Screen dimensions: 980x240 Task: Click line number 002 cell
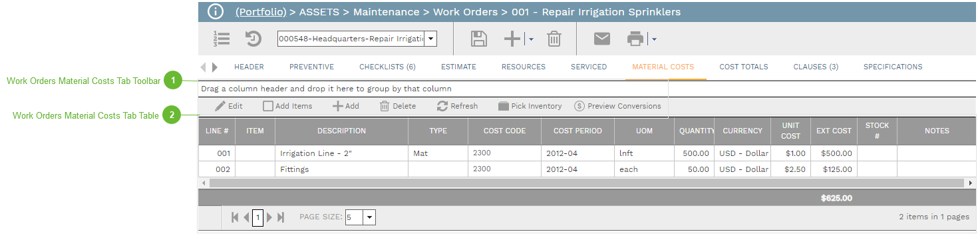[217, 169]
